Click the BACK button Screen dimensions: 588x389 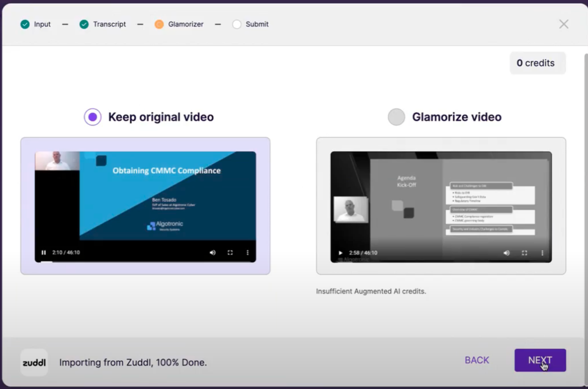point(477,360)
